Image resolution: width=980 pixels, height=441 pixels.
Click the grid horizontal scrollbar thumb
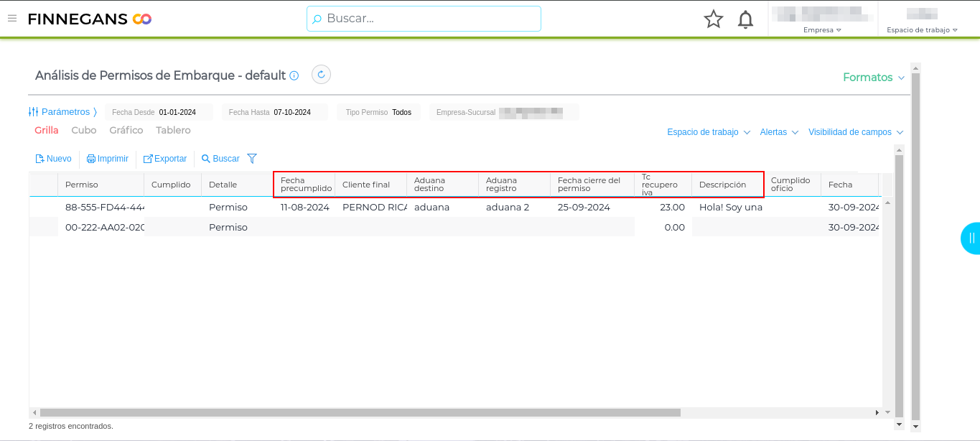pyautogui.click(x=360, y=413)
